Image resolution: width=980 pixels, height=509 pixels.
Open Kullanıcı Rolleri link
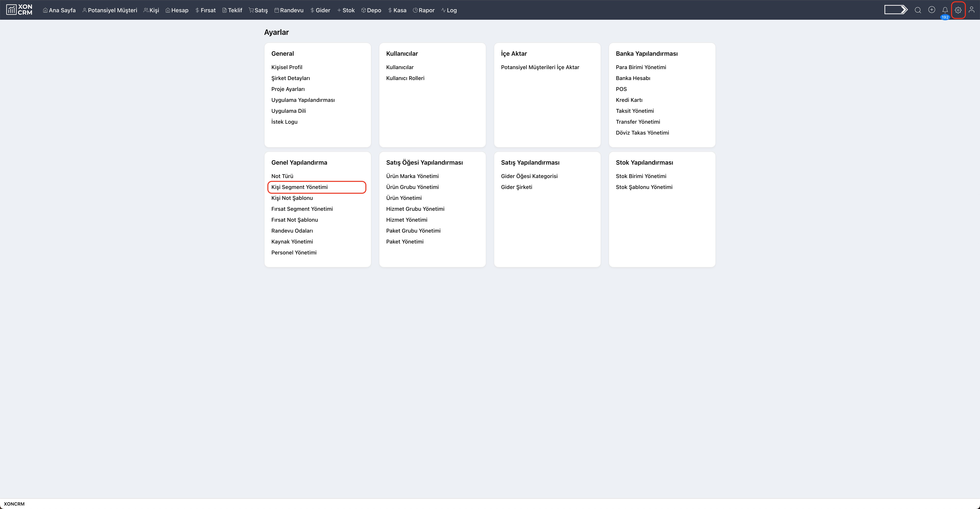coord(405,78)
